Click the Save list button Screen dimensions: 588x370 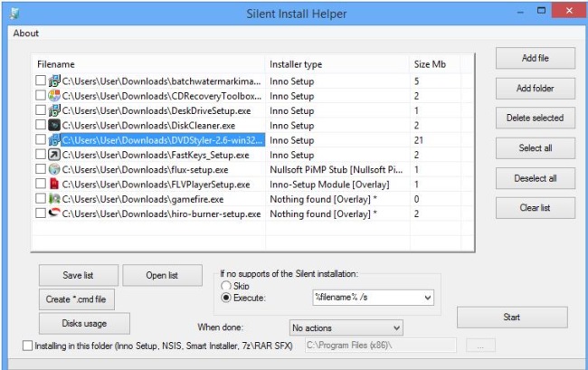79,275
